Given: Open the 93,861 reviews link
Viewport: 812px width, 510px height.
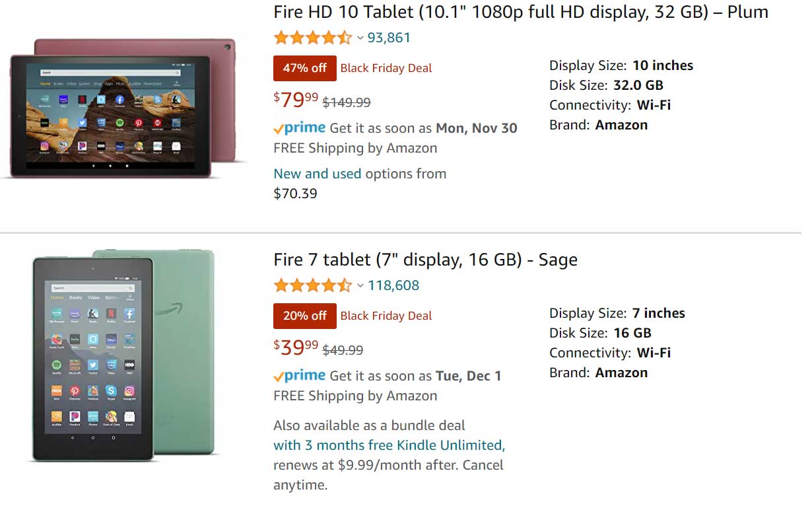Looking at the screenshot, I should point(389,38).
